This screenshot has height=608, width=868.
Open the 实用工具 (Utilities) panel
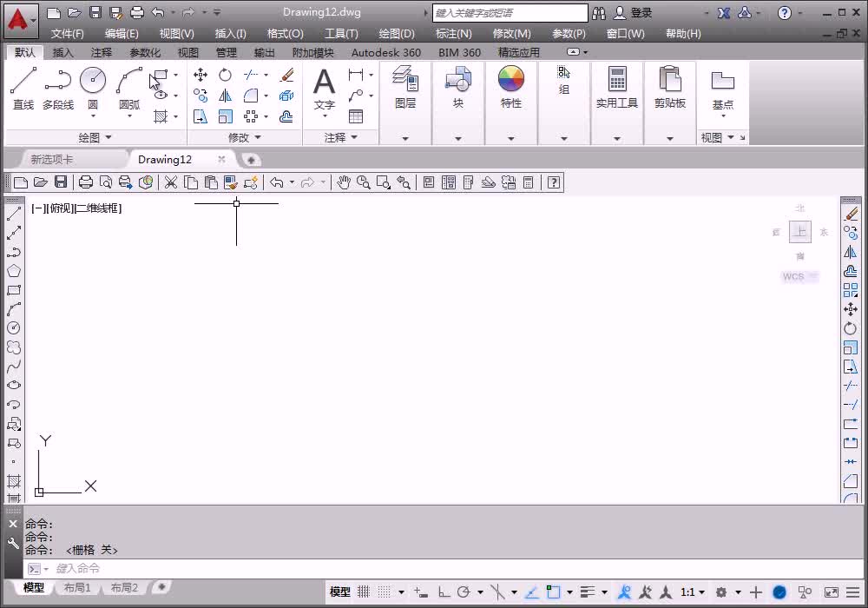[616, 86]
